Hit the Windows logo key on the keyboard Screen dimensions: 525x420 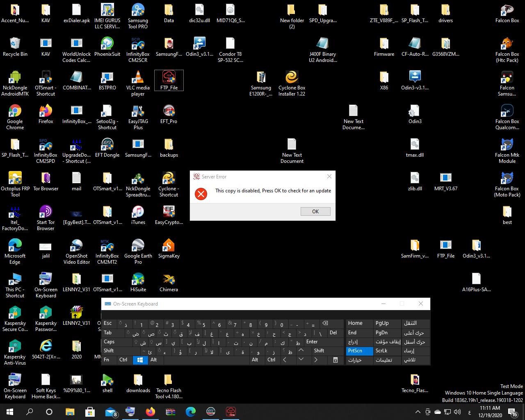tap(140, 360)
